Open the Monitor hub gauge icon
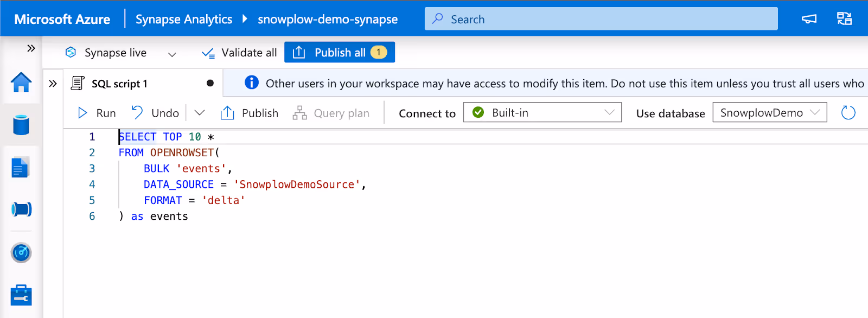 [21, 252]
